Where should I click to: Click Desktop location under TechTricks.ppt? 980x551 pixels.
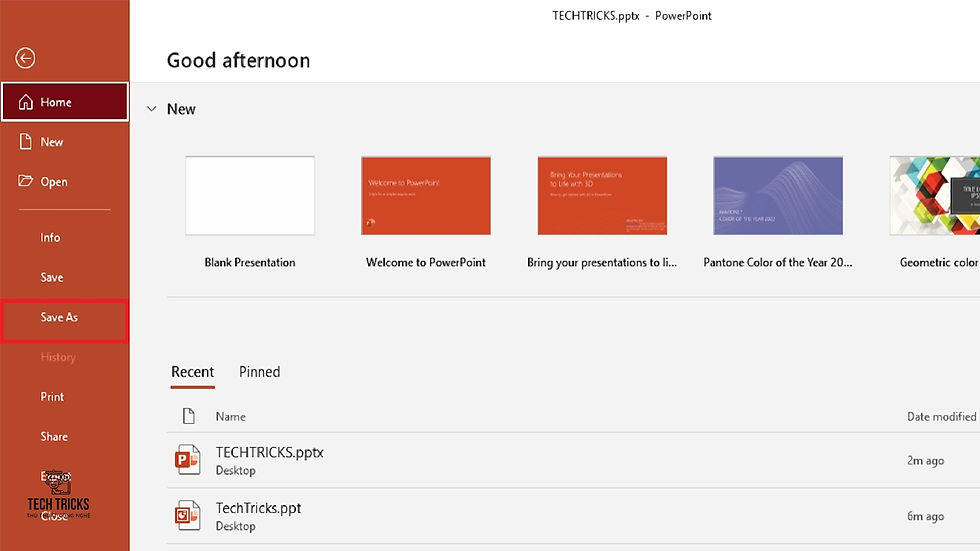click(x=236, y=526)
